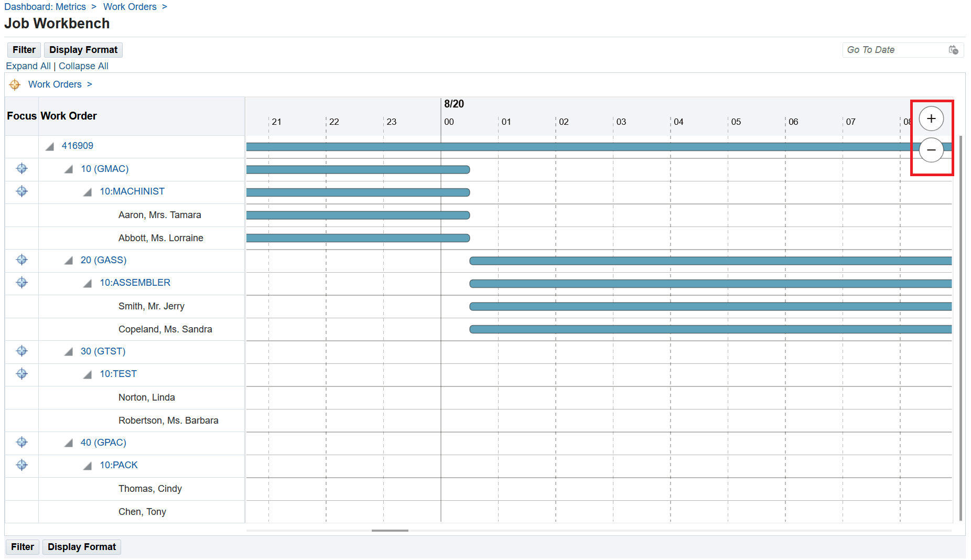Open the 40 (GPAC) operation link
The width and height of the screenshot is (971, 560).
pyautogui.click(x=104, y=443)
